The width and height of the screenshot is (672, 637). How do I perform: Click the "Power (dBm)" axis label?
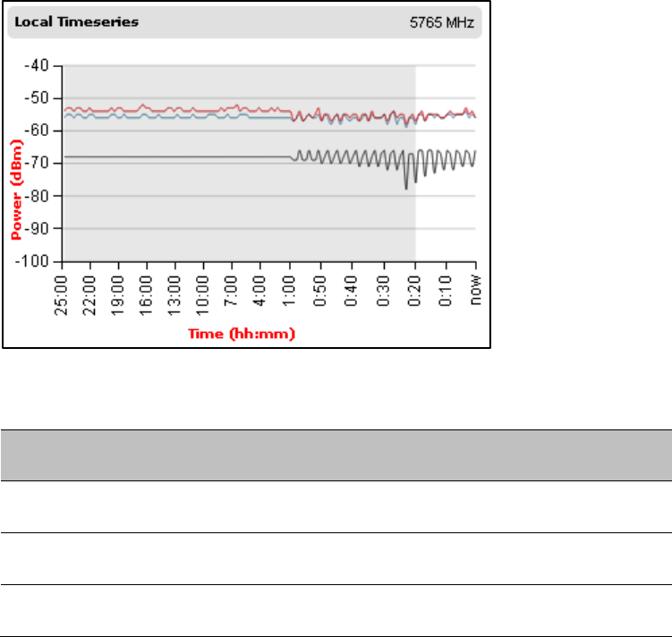point(16,190)
